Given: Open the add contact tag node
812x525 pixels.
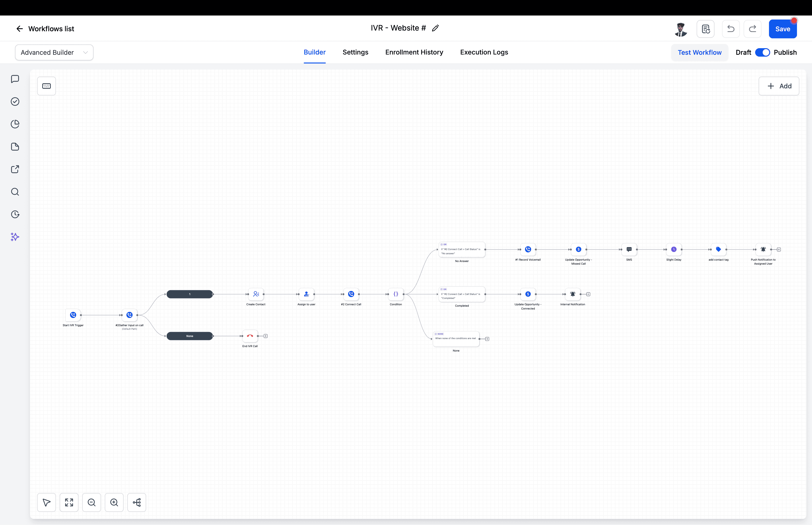Looking at the screenshot, I should click(x=718, y=250).
